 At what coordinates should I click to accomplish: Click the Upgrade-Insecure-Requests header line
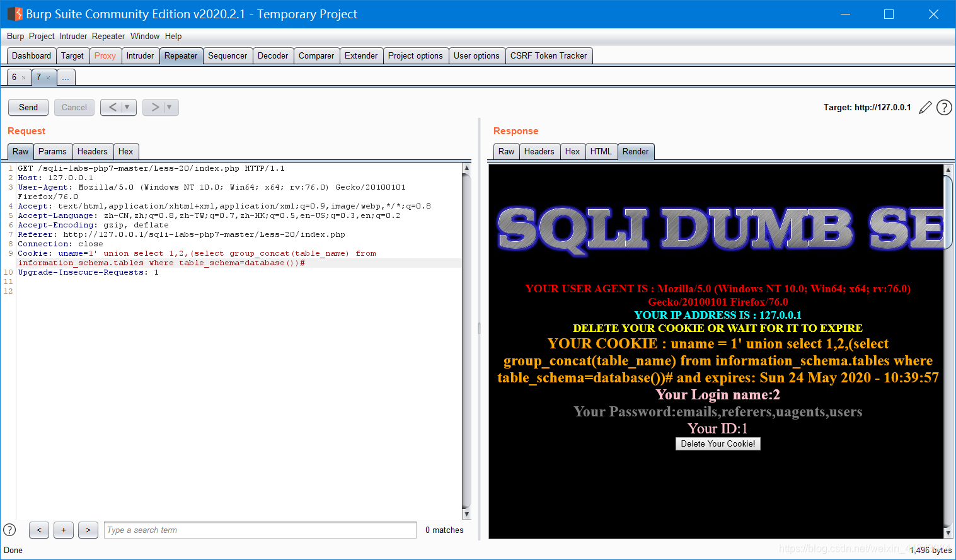[x=88, y=272]
